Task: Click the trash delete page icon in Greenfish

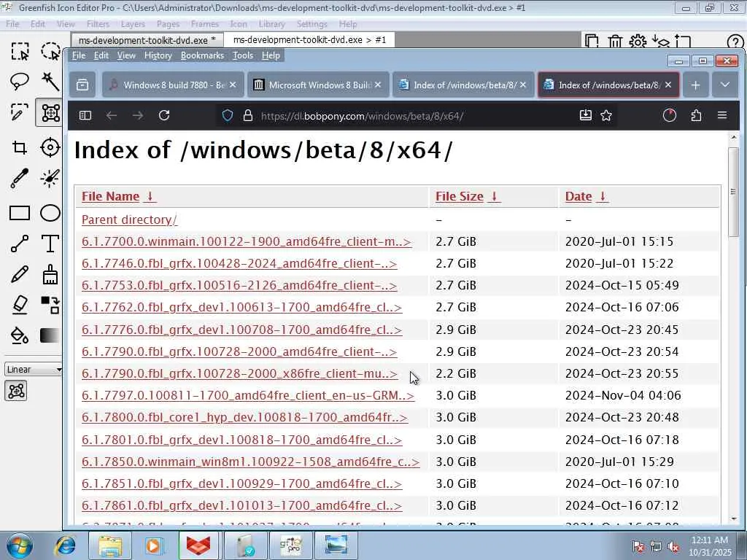Action: [x=615, y=42]
